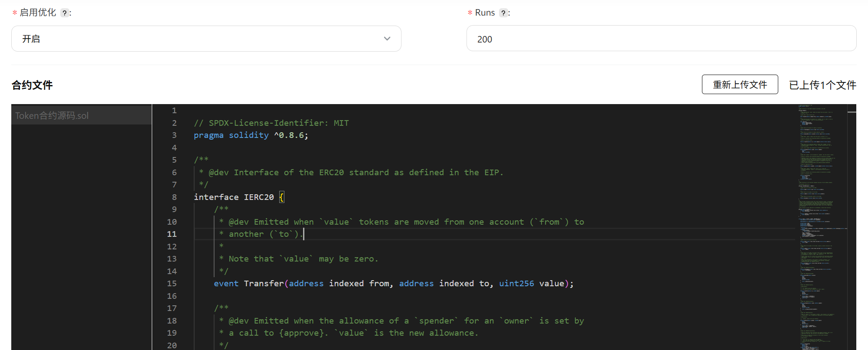868x350 pixels.
Task: Click the 已上传1个文件 status text
Action: pos(822,85)
